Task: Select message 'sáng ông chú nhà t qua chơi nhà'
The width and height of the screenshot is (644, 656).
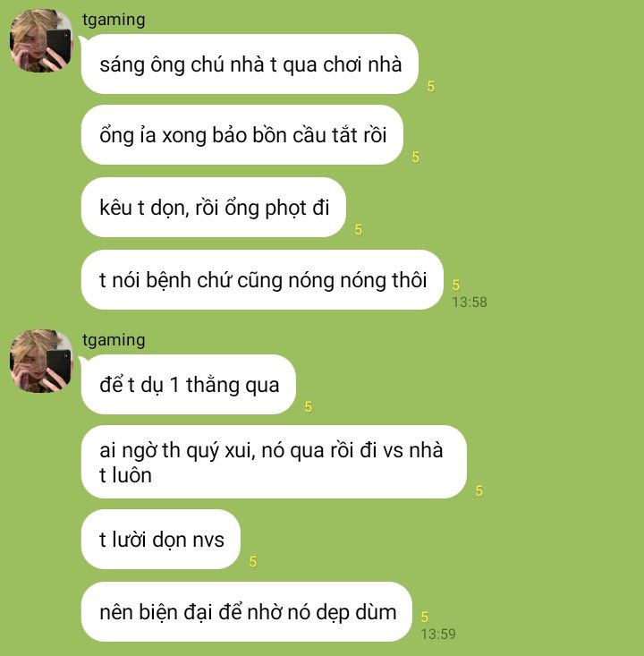Action: (x=250, y=64)
